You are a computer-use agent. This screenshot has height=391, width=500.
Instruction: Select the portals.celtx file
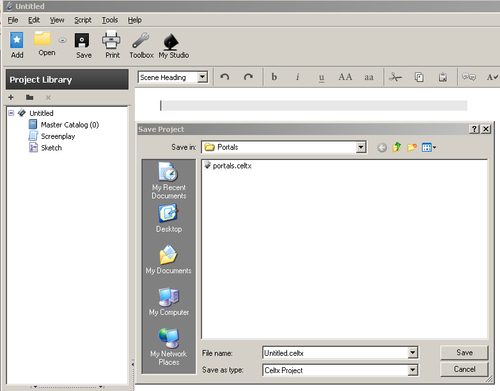228,166
